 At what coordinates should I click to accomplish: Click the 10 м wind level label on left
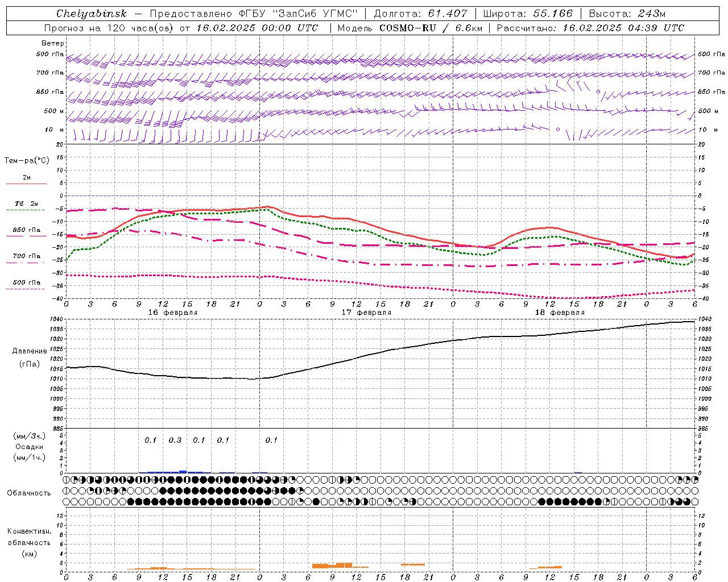pos(54,130)
